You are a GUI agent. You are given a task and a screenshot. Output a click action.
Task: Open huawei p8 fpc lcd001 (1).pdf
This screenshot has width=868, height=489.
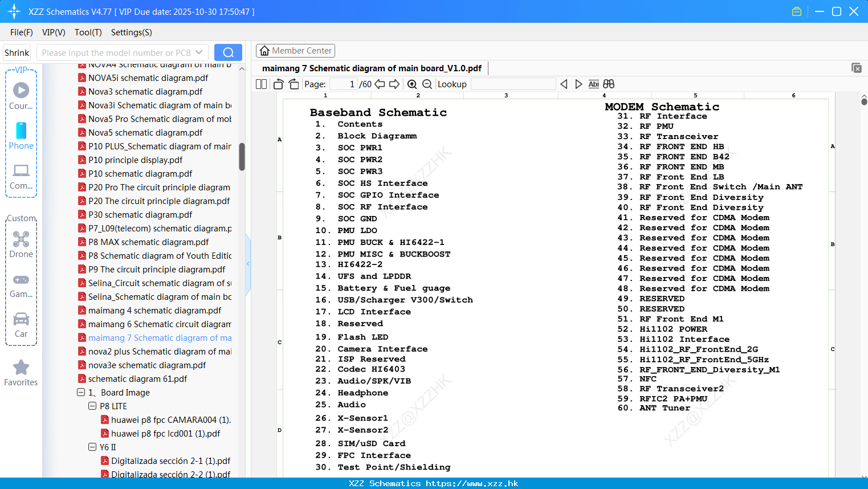coord(165,433)
